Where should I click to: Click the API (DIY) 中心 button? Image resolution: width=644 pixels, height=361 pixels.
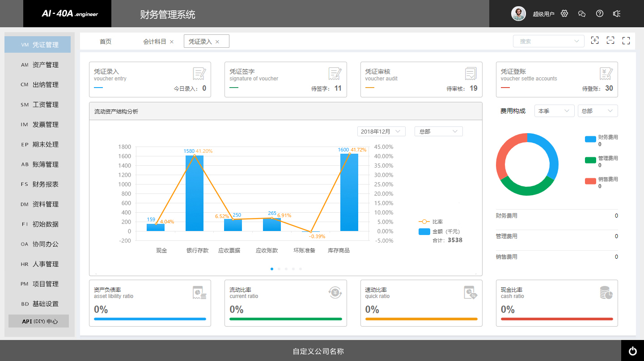click(x=39, y=321)
